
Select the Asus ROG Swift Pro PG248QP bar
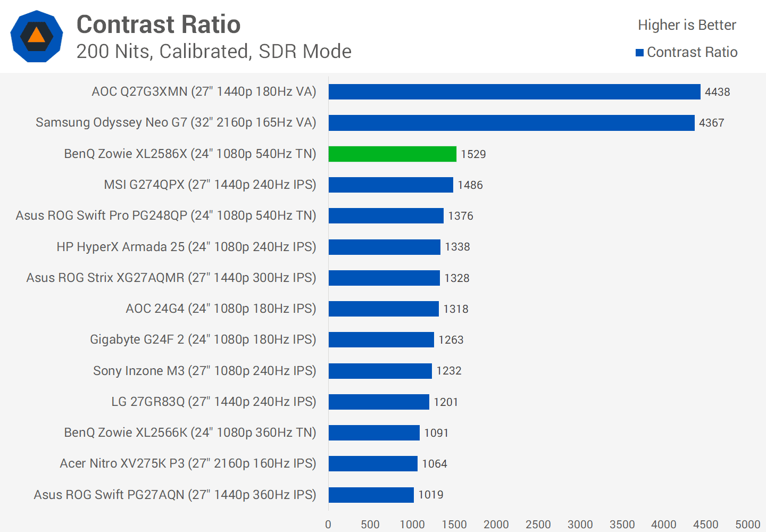coord(386,215)
